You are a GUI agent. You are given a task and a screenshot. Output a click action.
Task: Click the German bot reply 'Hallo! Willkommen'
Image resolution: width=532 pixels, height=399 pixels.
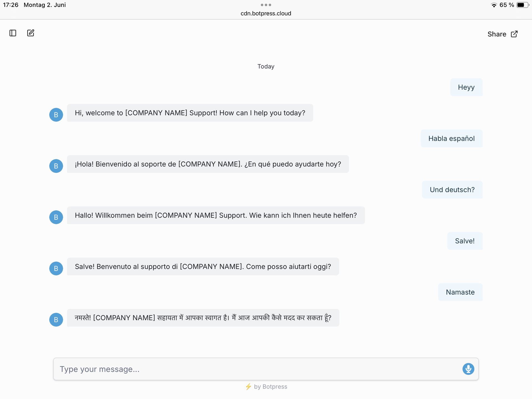point(216,215)
